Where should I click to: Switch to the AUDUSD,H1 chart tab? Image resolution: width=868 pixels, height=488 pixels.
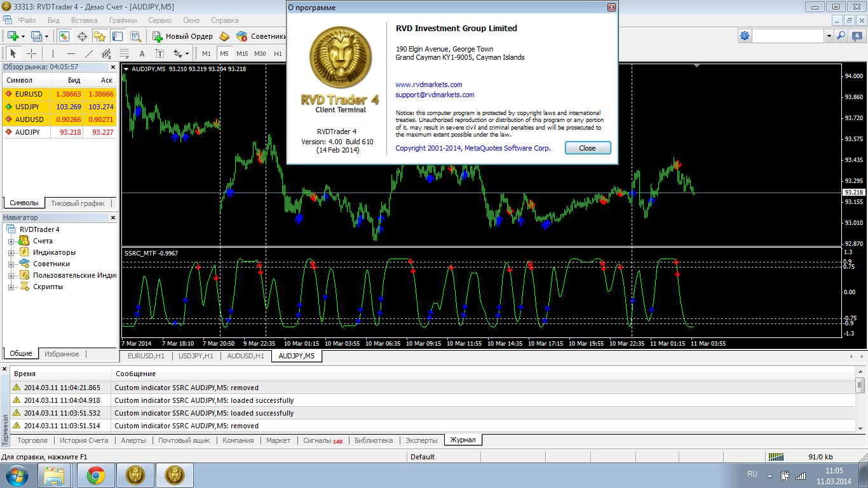coord(246,356)
